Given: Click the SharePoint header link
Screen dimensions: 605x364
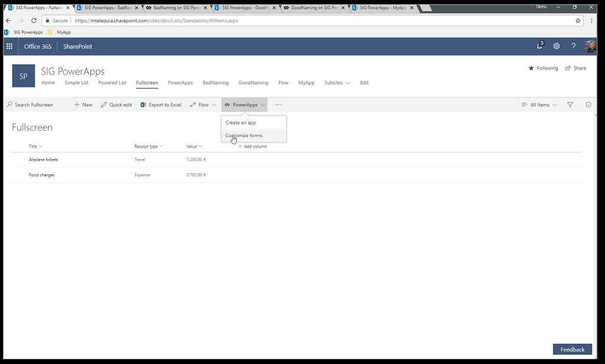Looking at the screenshot, I should coord(77,46).
